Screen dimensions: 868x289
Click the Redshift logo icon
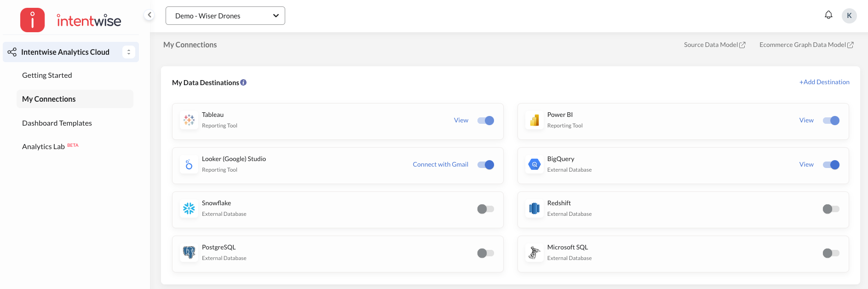535,208
